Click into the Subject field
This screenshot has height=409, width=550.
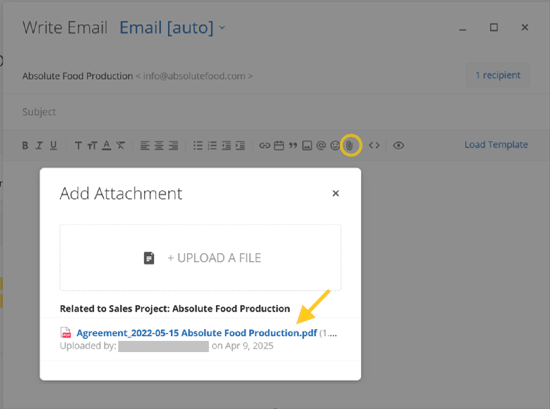275,112
